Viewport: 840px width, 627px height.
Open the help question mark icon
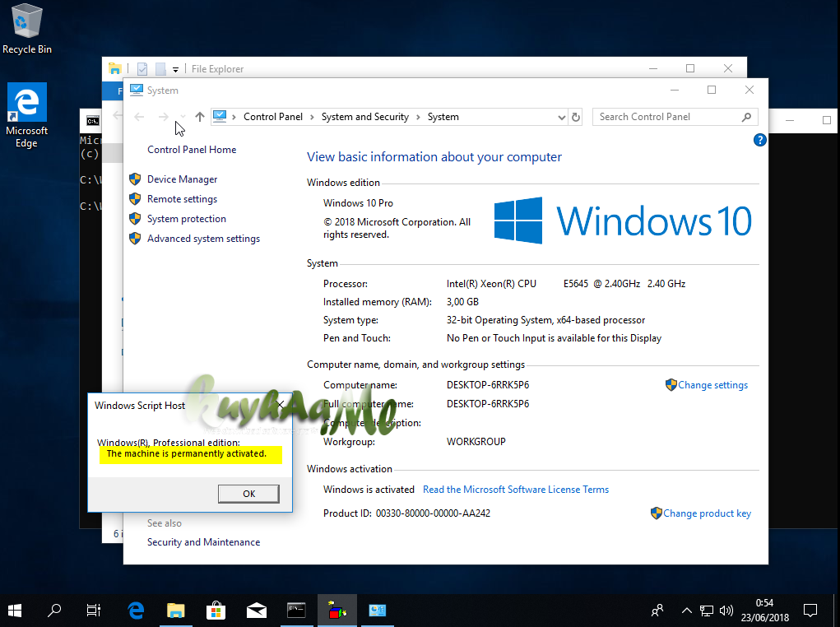tap(759, 141)
